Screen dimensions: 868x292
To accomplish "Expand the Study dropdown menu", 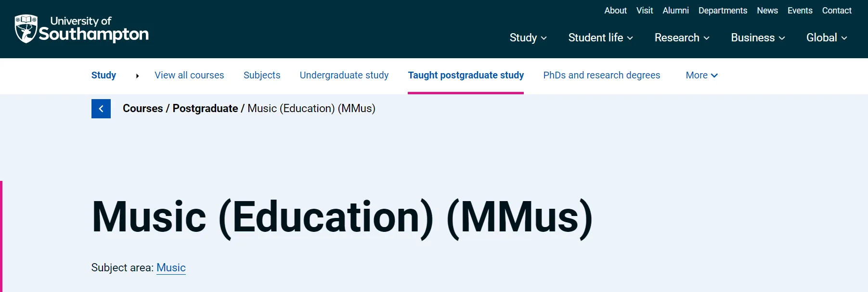I will tap(528, 38).
